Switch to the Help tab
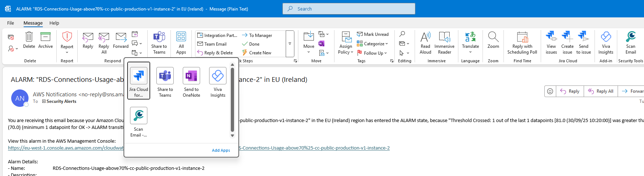The height and width of the screenshot is (176, 644). click(54, 23)
